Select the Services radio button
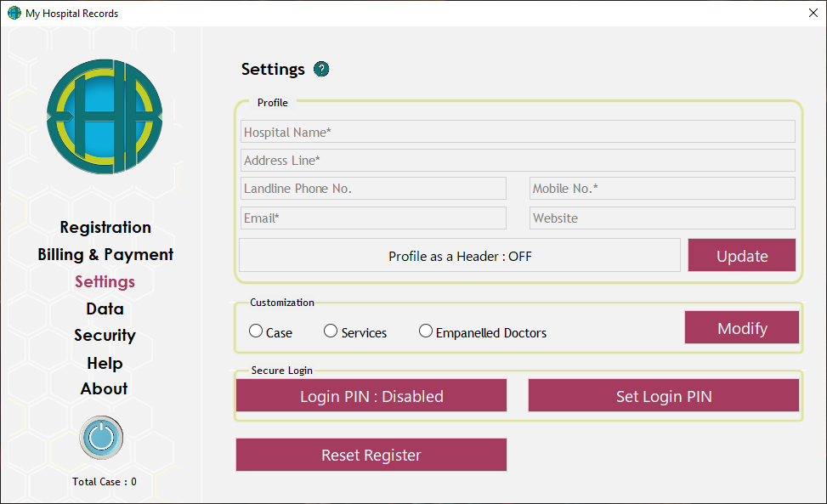 (331, 331)
